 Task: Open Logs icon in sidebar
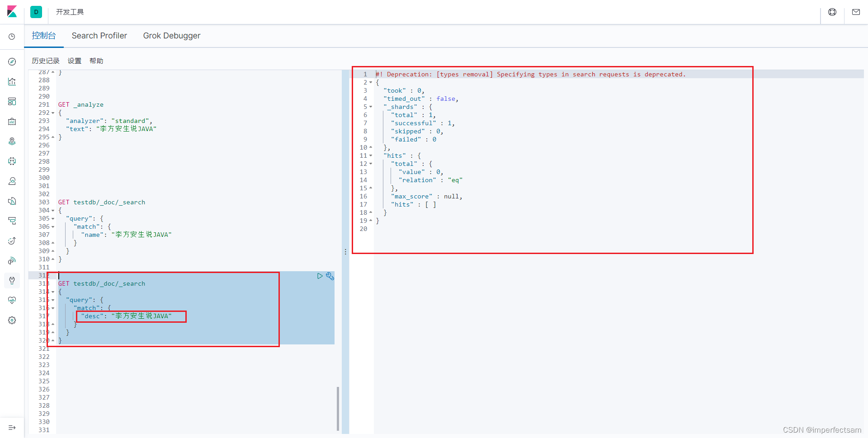(12, 201)
